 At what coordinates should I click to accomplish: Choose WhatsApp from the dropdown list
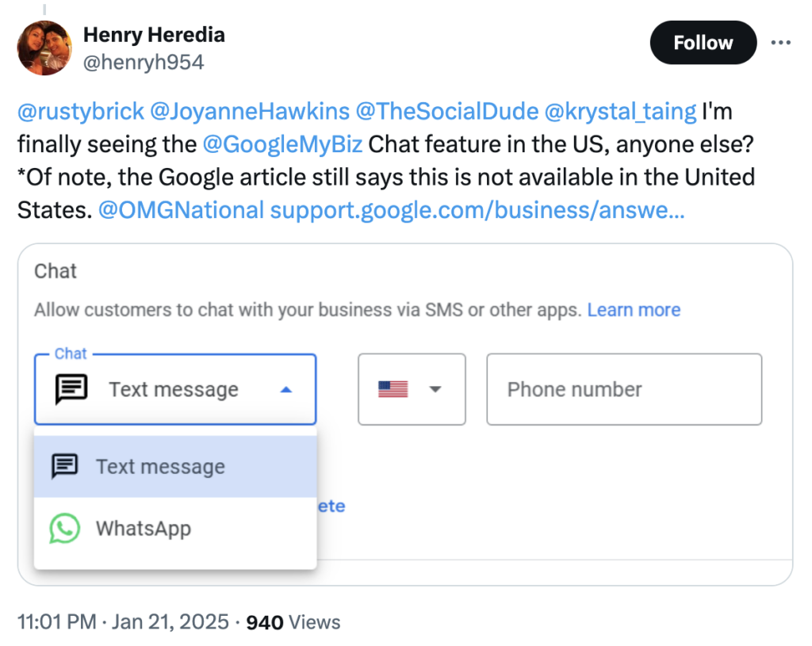click(144, 529)
